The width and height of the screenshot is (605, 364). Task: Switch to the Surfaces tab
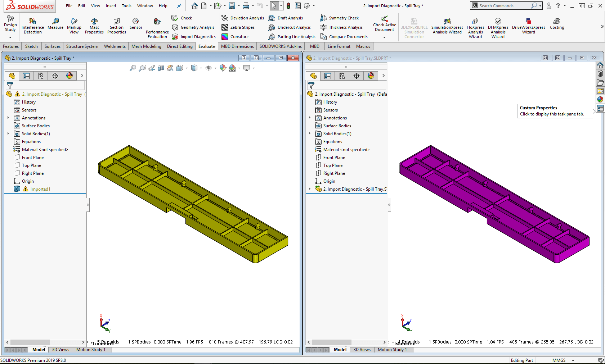click(x=53, y=46)
